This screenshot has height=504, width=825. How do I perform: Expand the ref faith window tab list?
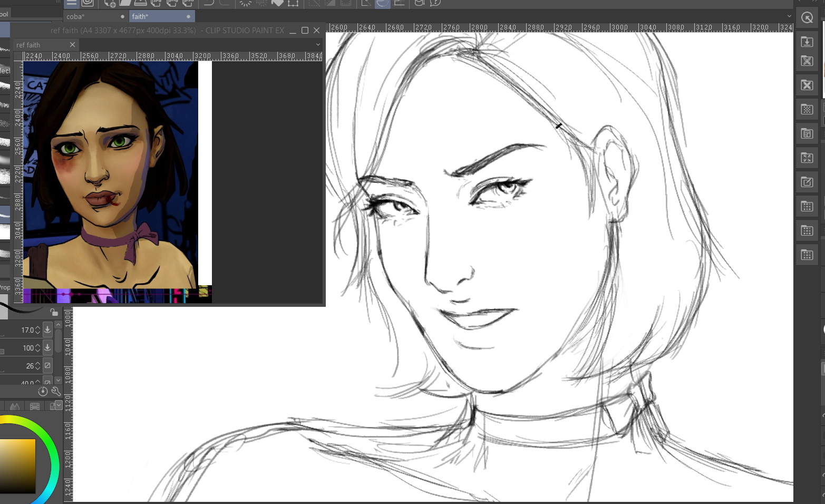tap(318, 45)
